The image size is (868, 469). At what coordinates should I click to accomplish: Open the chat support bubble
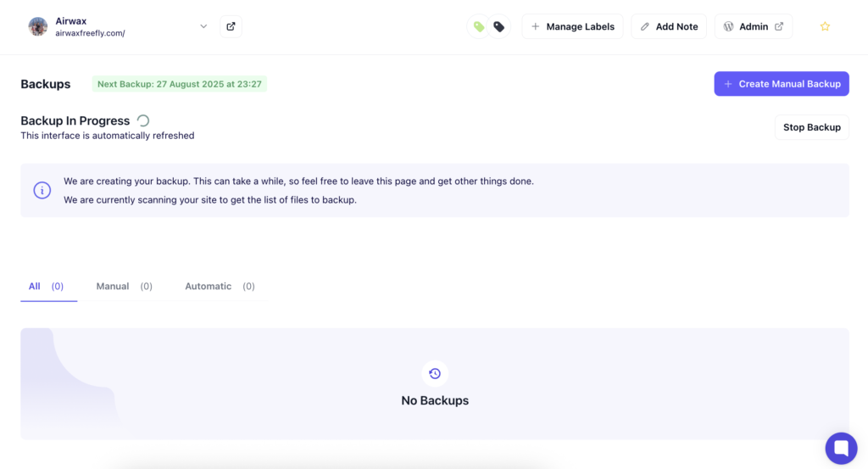click(x=841, y=448)
